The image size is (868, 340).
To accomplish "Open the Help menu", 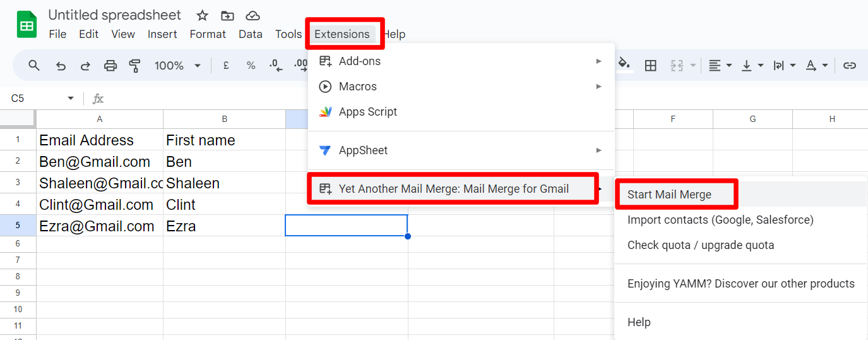I will [395, 34].
